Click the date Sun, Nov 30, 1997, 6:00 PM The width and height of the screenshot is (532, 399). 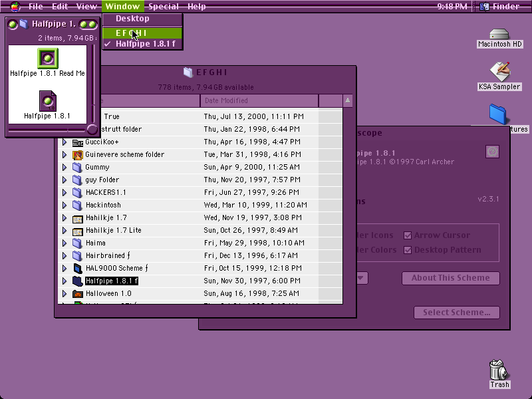[x=252, y=281]
